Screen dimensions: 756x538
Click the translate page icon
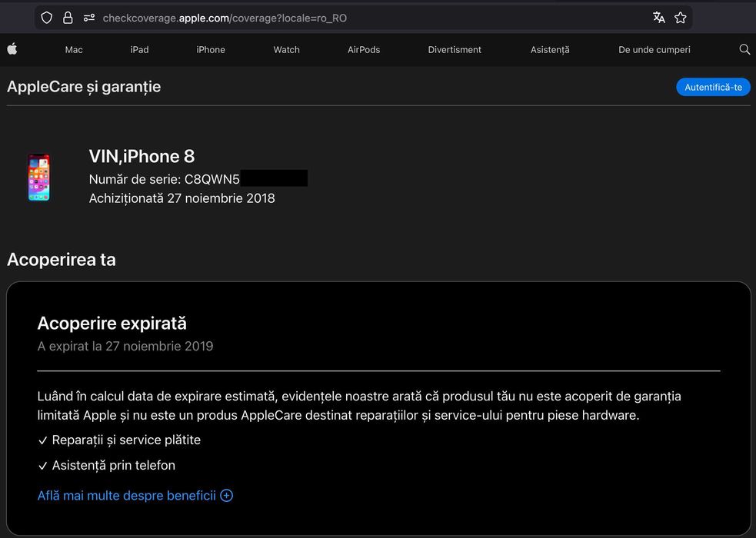pos(658,18)
